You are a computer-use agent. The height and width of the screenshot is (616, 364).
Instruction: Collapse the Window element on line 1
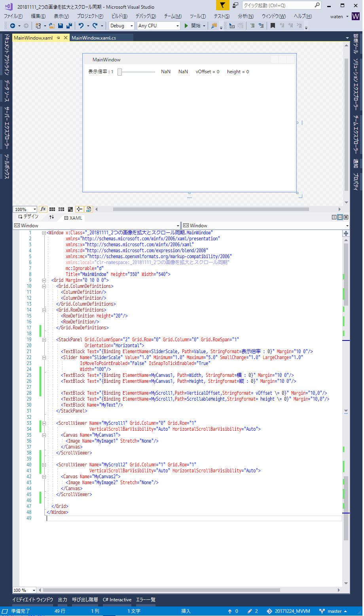click(x=44, y=233)
